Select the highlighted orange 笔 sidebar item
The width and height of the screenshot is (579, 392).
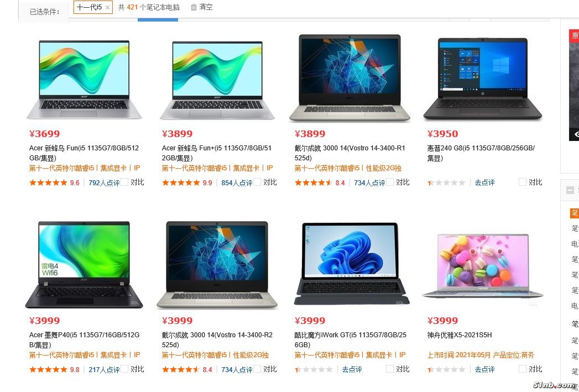(x=575, y=213)
